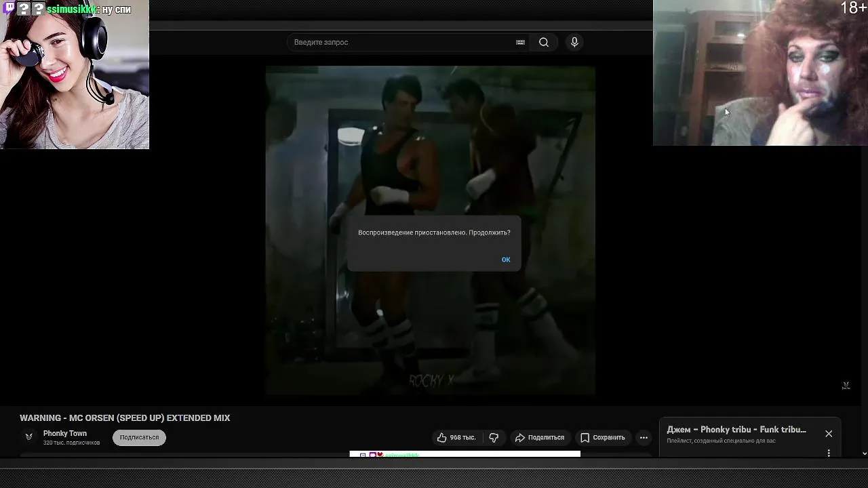Click the page scrollbar down arrow

(x=864, y=453)
